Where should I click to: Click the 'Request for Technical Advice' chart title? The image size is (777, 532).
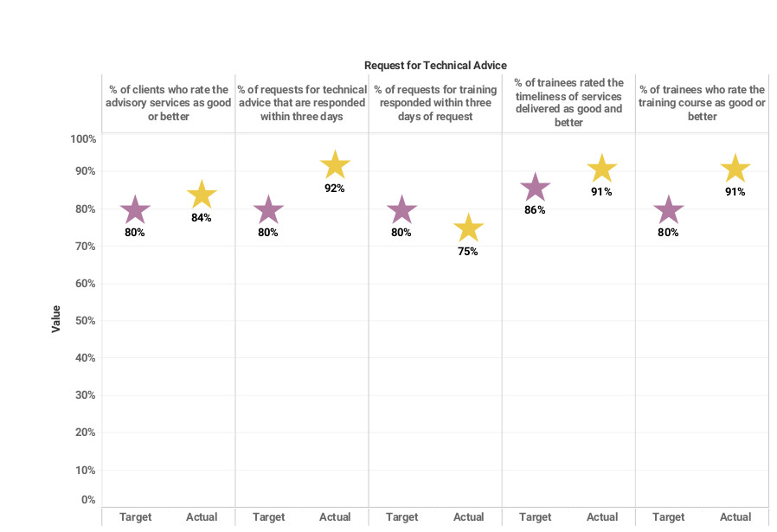(x=435, y=66)
